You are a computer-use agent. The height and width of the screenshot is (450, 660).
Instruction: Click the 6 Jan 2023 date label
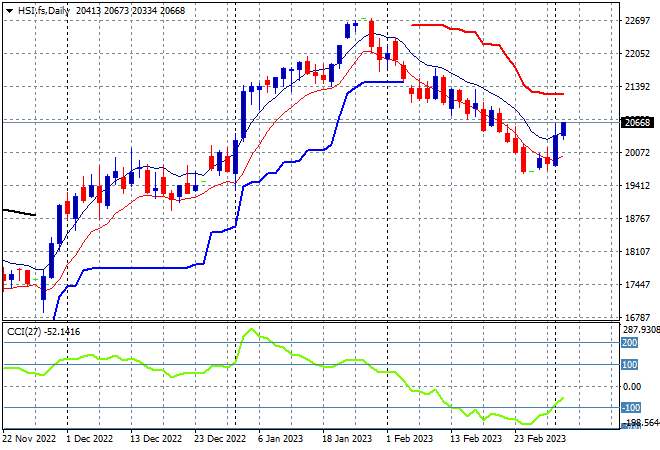280,439
